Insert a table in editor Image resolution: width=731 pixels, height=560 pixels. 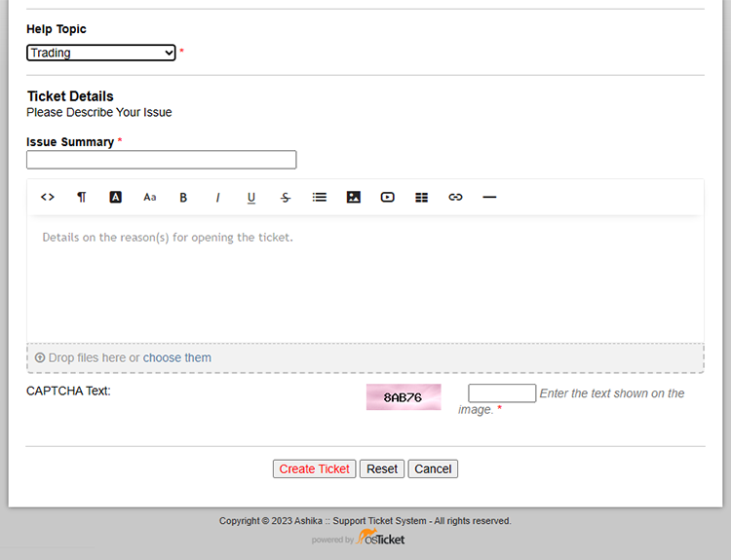421,197
